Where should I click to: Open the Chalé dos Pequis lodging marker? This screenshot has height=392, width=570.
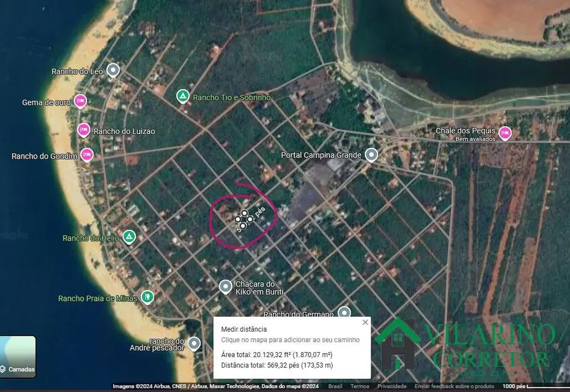[505, 133]
